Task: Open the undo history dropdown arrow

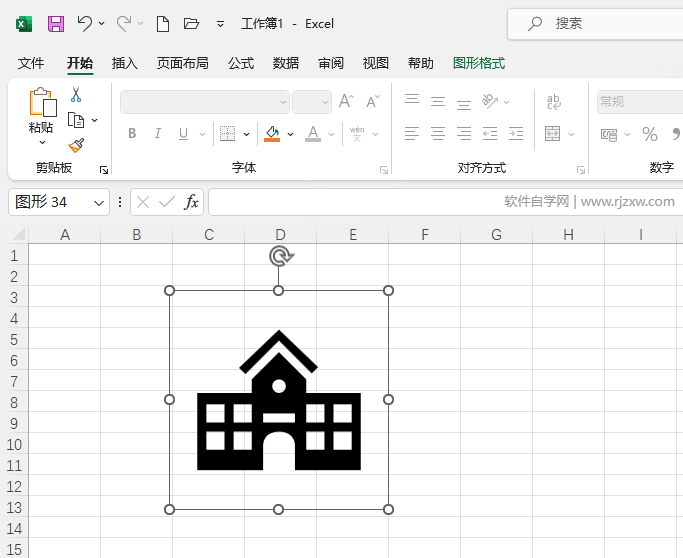Action: [101, 24]
